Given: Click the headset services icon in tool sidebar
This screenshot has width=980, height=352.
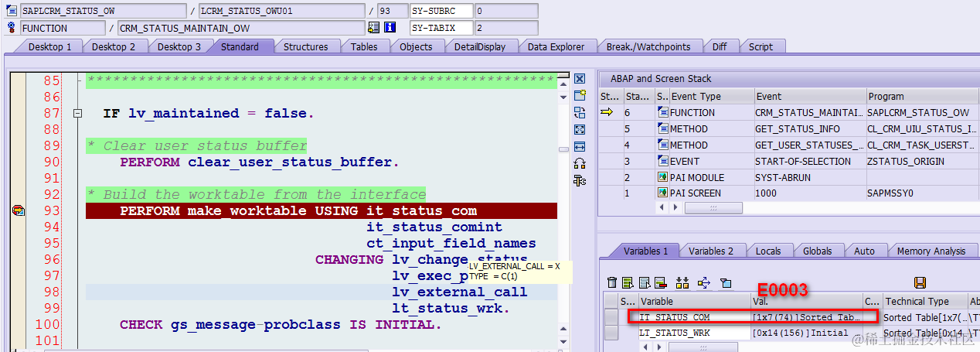Looking at the screenshot, I should coord(580,163).
